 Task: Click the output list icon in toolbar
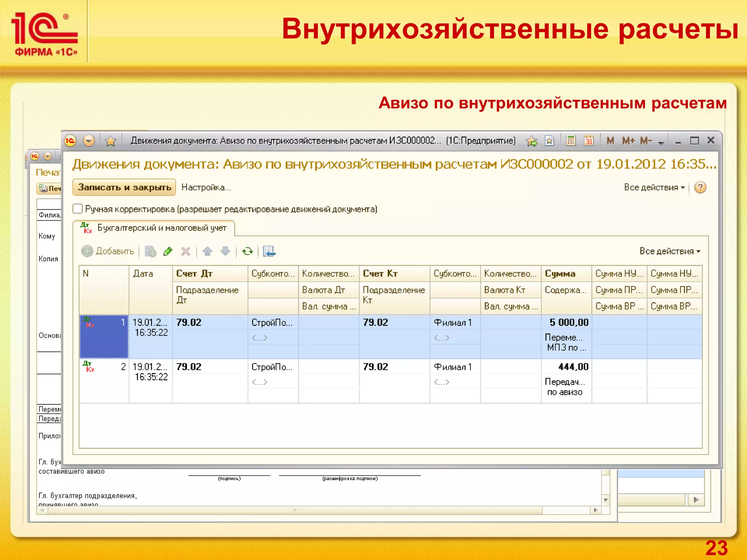click(269, 251)
